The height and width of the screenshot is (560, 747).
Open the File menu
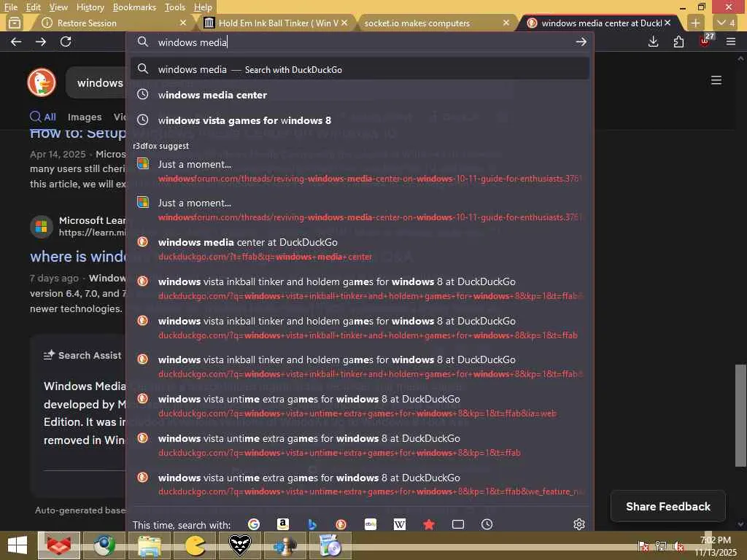coord(10,7)
